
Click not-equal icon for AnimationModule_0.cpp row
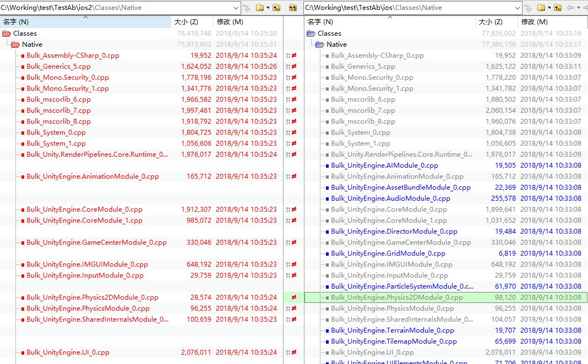pos(294,177)
